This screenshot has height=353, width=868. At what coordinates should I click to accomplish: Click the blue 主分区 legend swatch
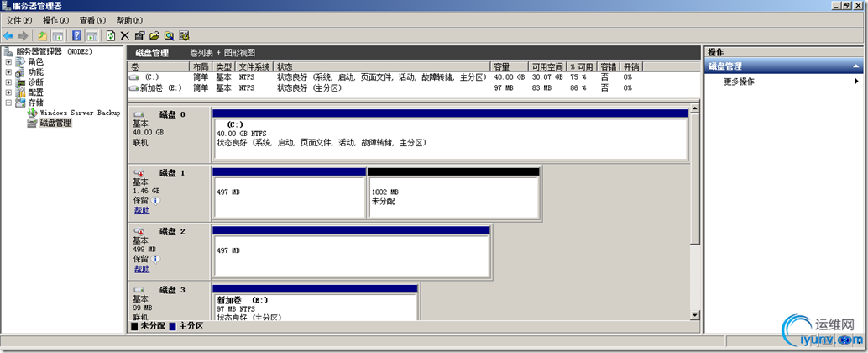coord(173,326)
